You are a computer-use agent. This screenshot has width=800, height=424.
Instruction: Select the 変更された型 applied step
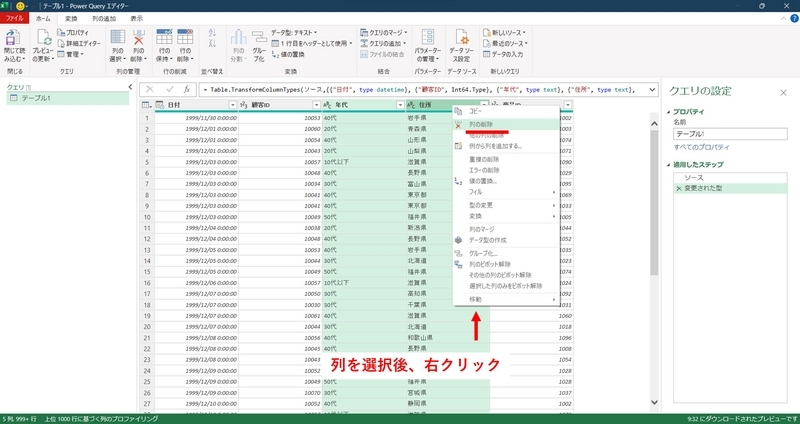pos(730,189)
